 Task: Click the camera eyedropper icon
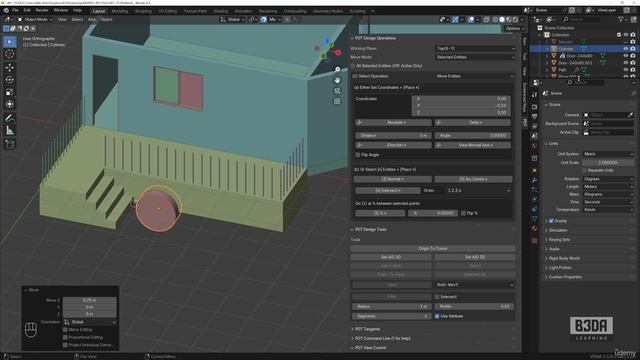630,115
